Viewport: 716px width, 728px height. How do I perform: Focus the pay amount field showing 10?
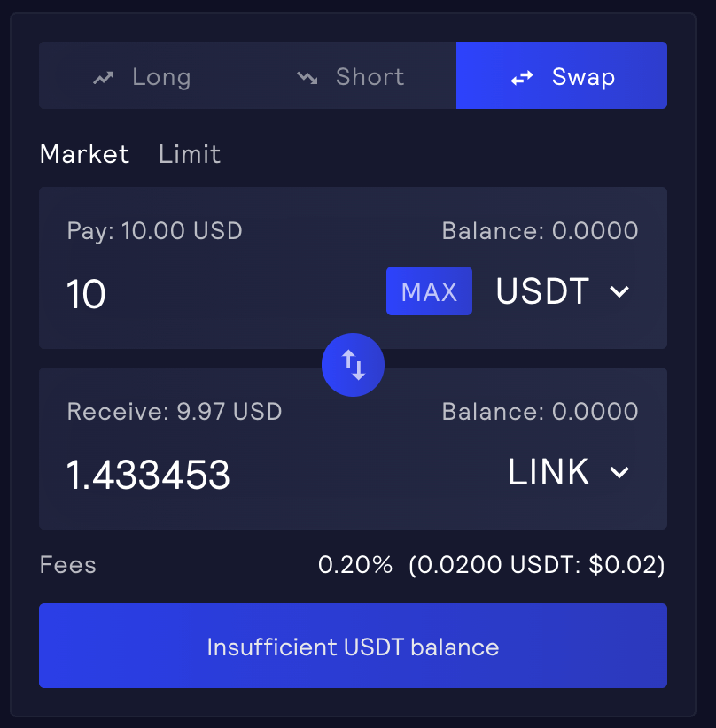213,293
